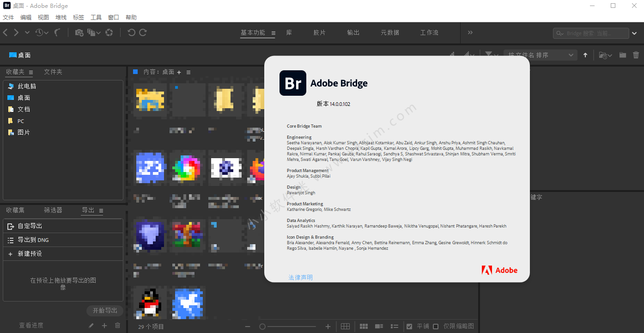Switch to the 库 workspace
The height and width of the screenshot is (333, 644).
[289, 33]
